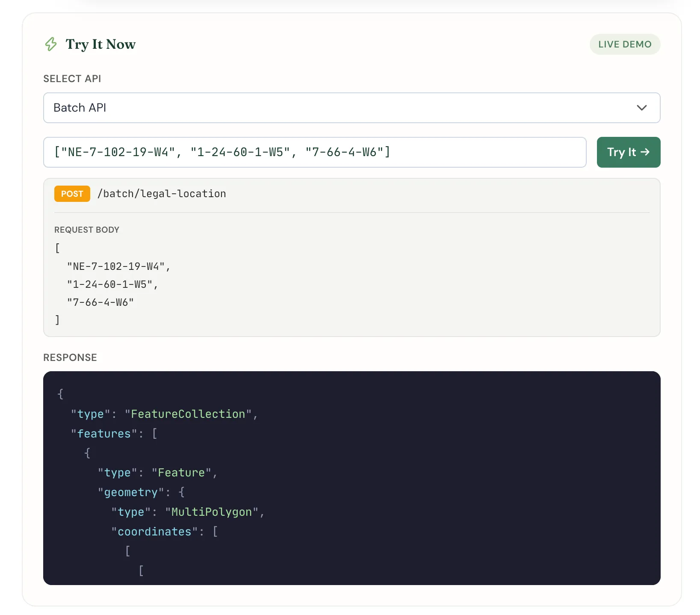The image size is (700, 615).
Task: Click the "features" key in response
Action: tap(104, 434)
